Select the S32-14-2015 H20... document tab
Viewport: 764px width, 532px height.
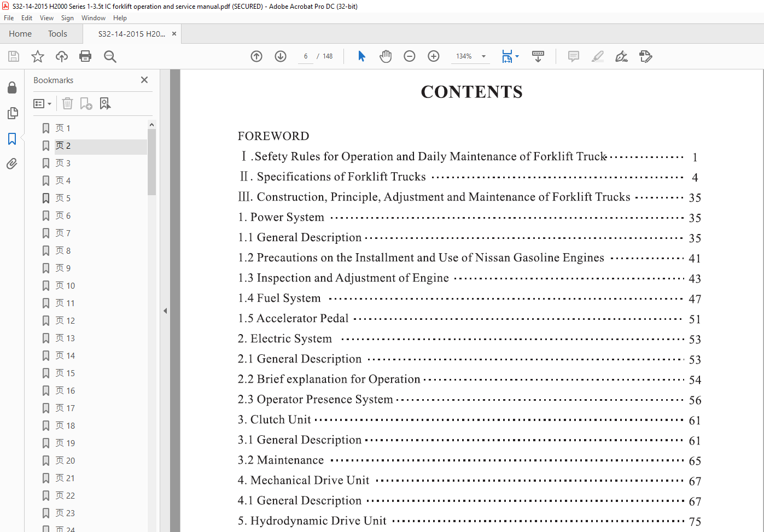click(x=132, y=33)
